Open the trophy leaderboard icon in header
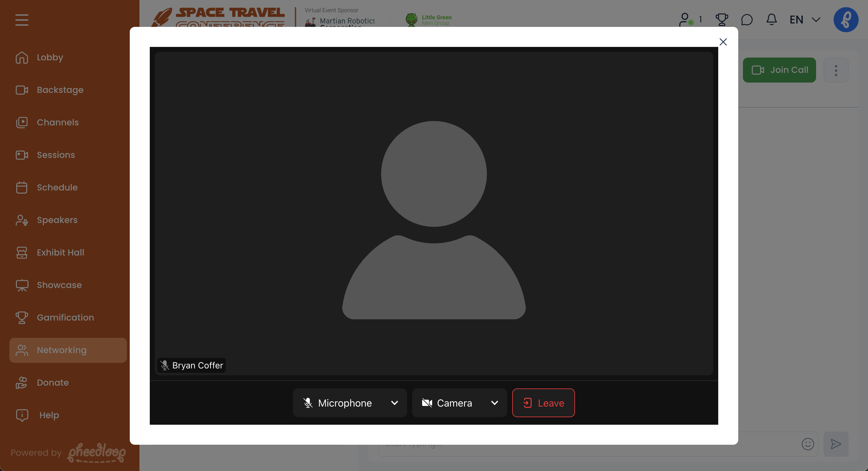 pyautogui.click(x=721, y=20)
